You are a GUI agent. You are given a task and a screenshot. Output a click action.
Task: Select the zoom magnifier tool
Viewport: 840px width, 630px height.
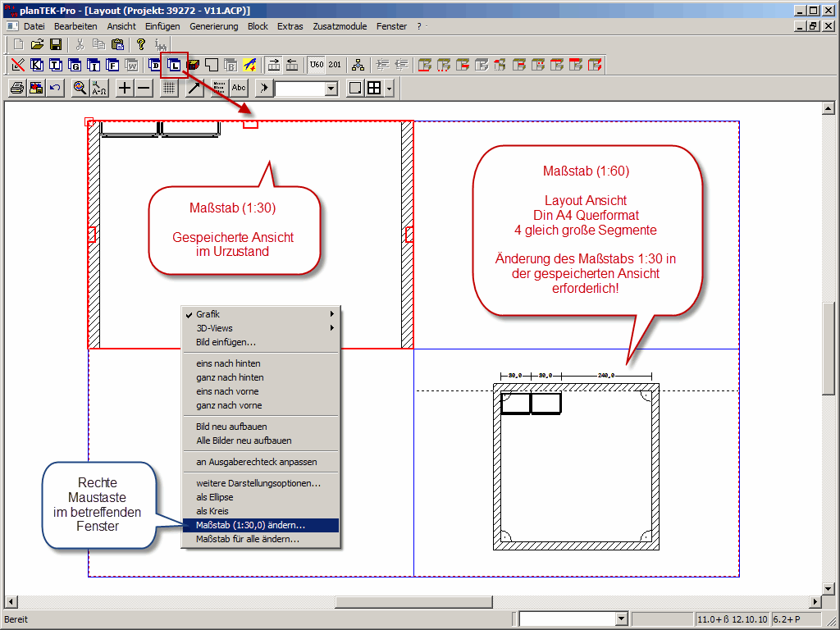(80, 88)
